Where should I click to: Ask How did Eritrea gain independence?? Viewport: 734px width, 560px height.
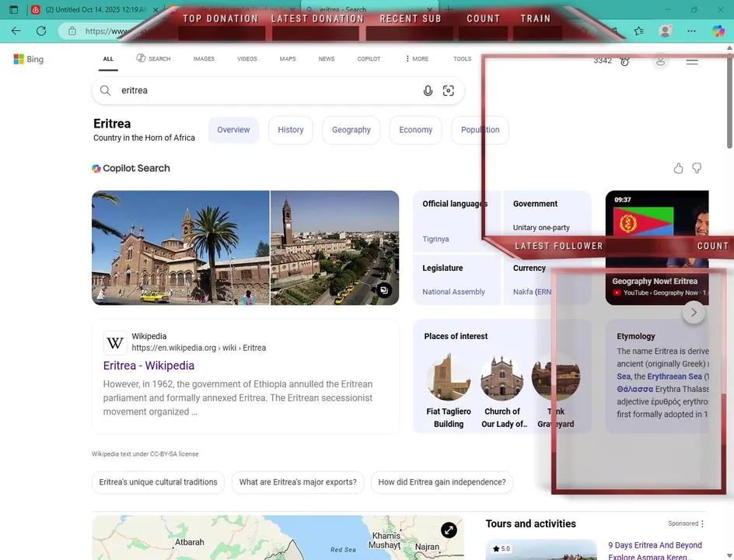[x=442, y=482]
